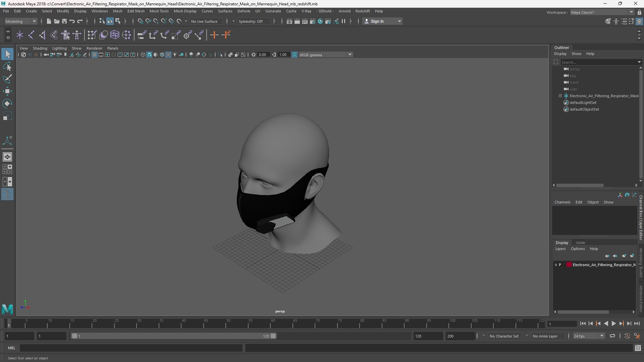Screen dimensions: 644x362
Task: Toggle the loop playback button
Action: click(x=612, y=336)
